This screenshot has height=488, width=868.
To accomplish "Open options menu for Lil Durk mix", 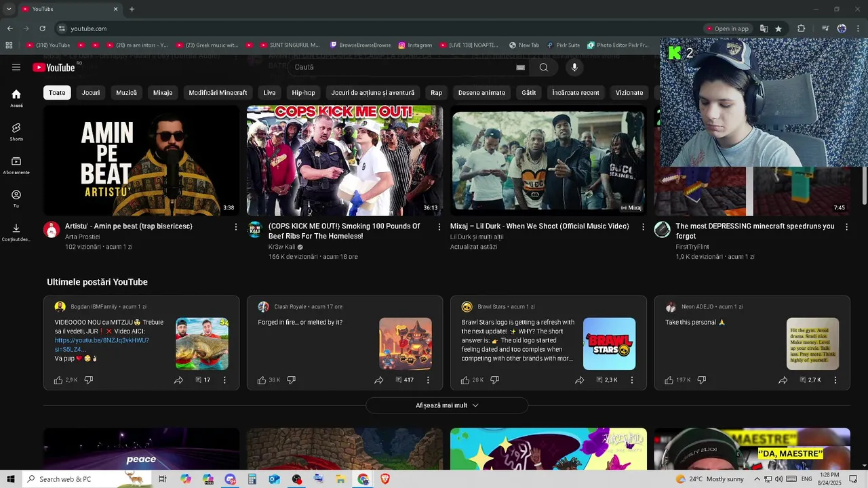I will (x=644, y=226).
